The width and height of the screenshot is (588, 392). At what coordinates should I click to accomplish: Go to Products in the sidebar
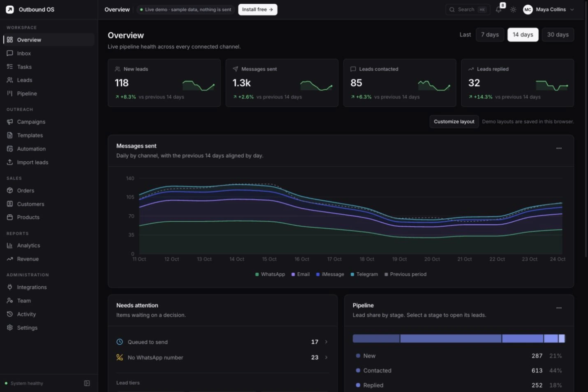(49, 217)
